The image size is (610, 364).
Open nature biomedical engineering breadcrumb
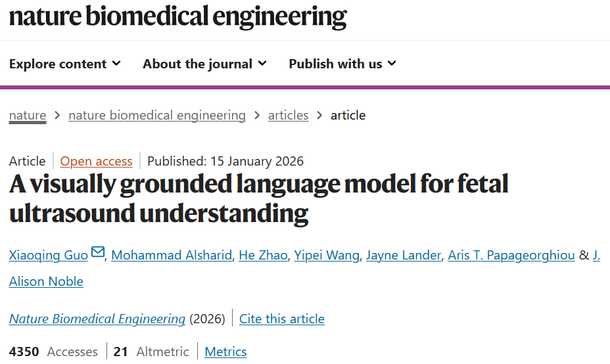(157, 116)
